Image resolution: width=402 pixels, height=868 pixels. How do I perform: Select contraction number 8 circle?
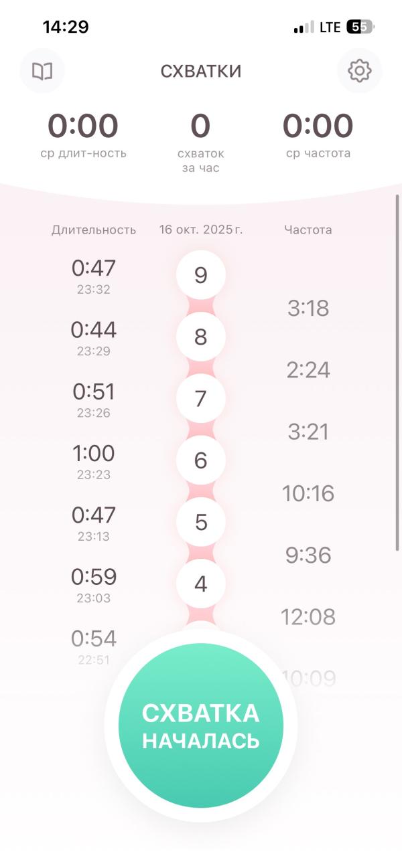tap(201, 337)
